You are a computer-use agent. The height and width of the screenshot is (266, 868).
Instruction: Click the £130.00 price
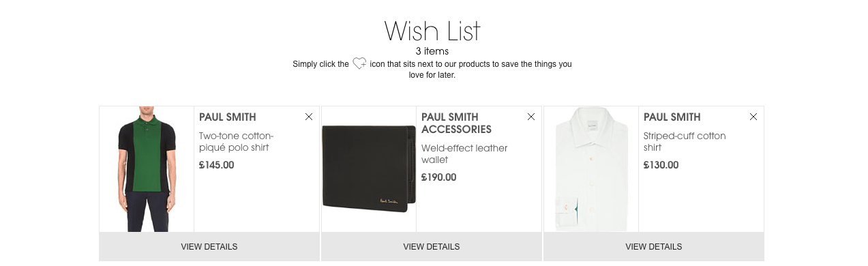point(661,165)
